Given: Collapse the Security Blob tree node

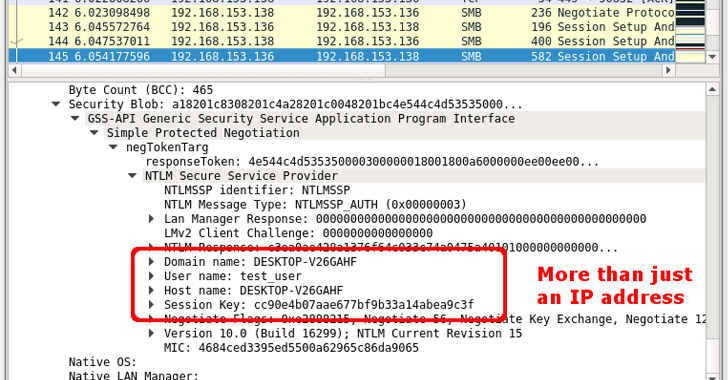Looking at the screenshot, I should [56, 104].
